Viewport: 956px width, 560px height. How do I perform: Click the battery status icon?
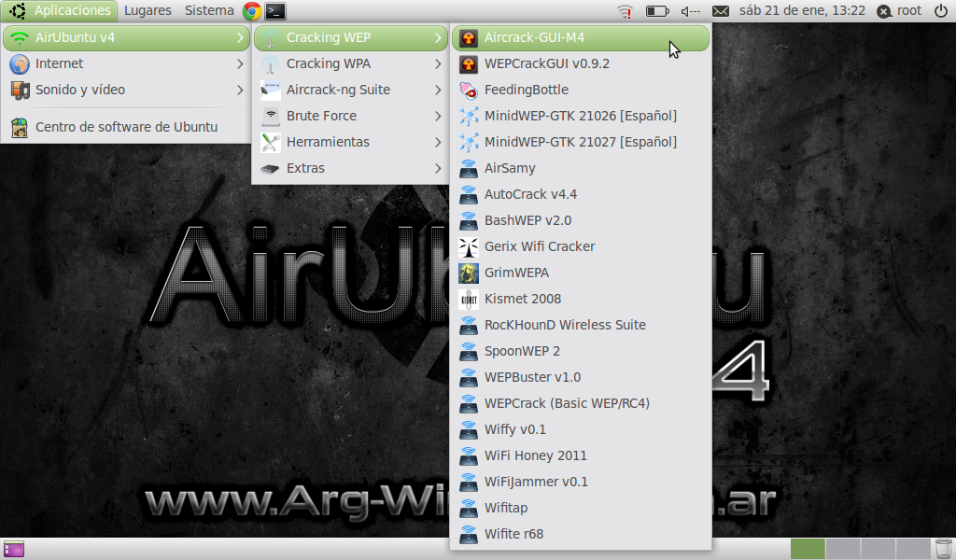click(657, 11)
